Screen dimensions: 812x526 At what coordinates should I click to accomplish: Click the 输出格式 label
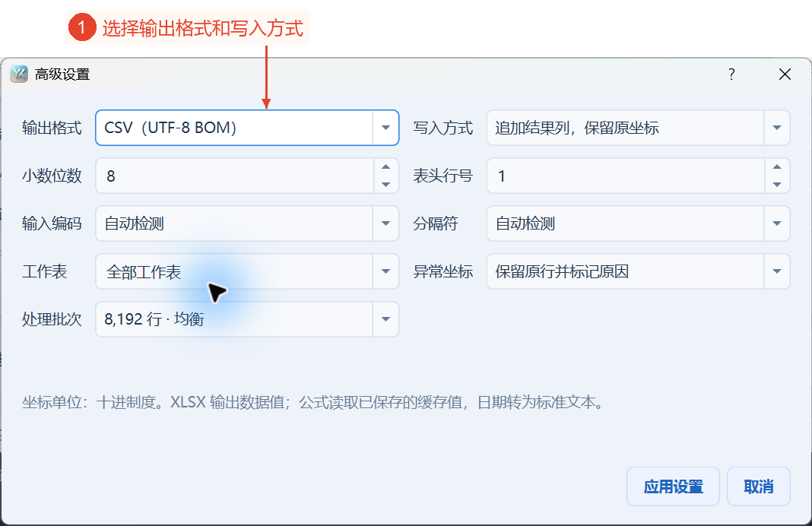click(x=52, y=128)
